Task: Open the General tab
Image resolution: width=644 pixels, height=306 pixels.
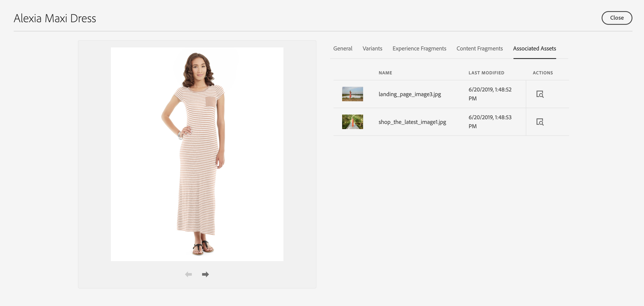Action: point(343,49)
